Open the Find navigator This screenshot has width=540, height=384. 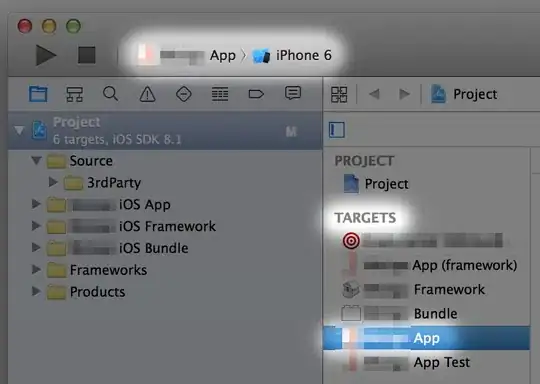(111, 94)
